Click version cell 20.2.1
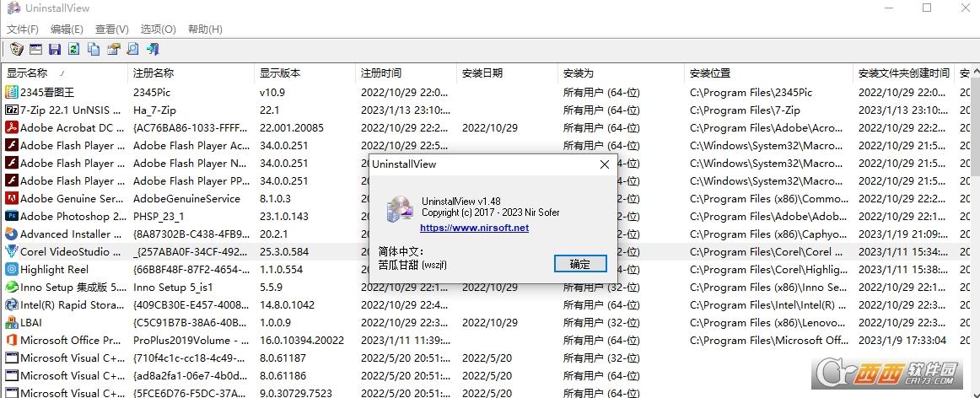The width and height of the screenshot is (980, 398). click(273, 234)
